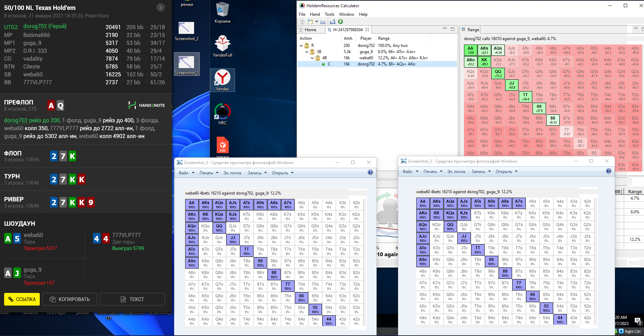The width and height of the screenshot is (644, 336).
Task: Click help icon in right photo viewer
Action: point(609,171)
